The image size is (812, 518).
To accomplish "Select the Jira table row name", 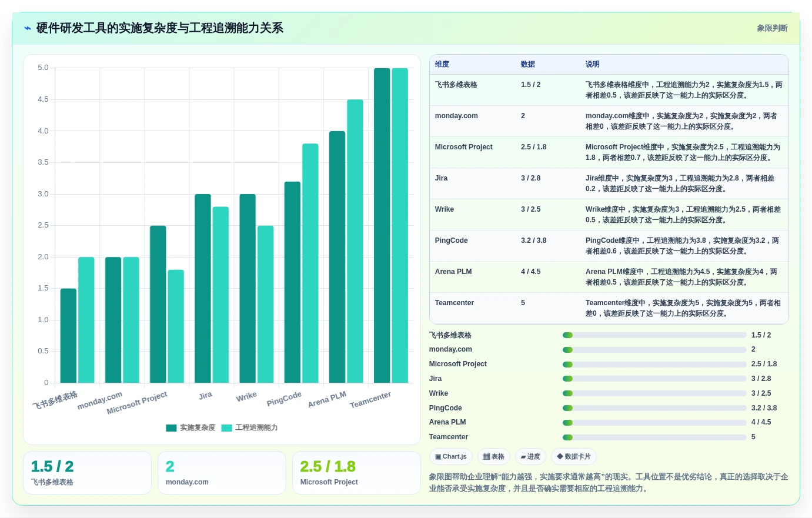I will coord(442,178).
